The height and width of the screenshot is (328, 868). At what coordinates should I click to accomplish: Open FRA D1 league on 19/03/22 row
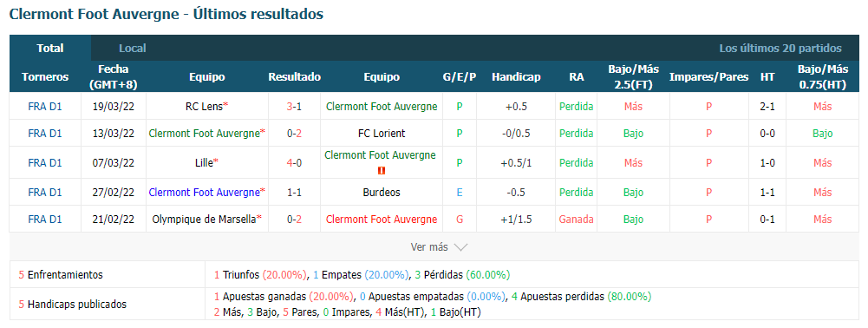(x=45, y=107)
